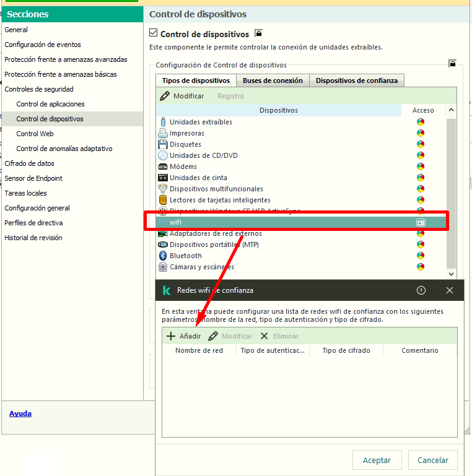The height and width of the screenshot is (476, 472).
Task: Open the access dropdown icon for wifi row
Action: click(421, 222)
